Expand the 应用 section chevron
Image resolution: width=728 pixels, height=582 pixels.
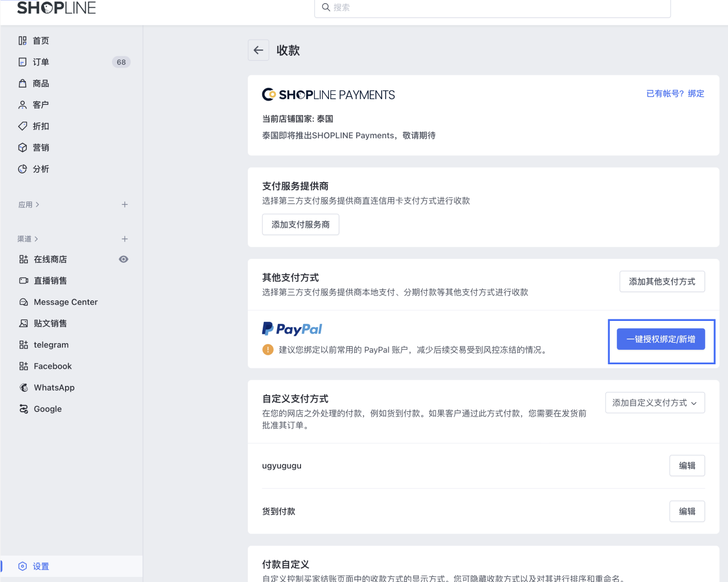(x=37, y=205)
